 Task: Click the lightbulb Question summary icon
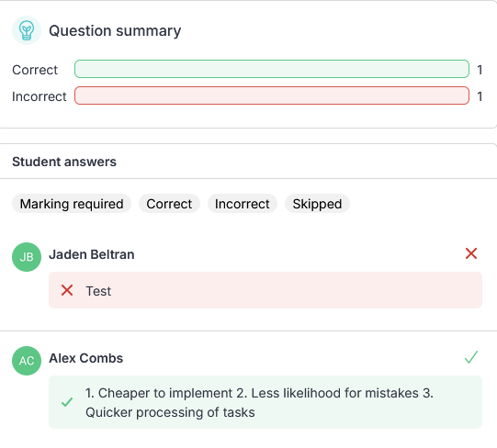[x=27, y=30]
